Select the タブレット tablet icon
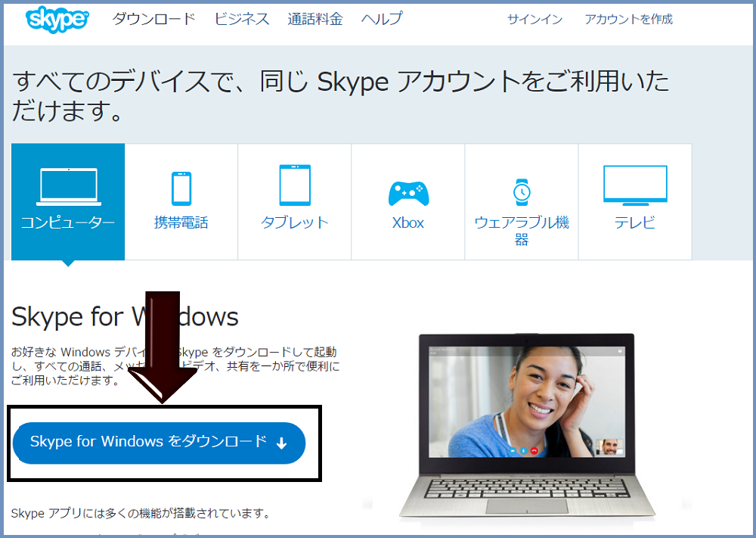Image resolution: width=756 pixels, height=538 pixels. (x=295, y=185)
